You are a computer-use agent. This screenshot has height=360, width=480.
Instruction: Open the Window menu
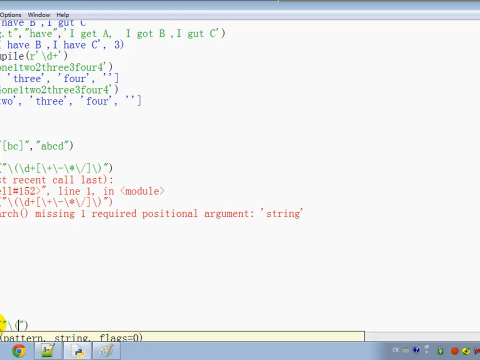(39, 15)
